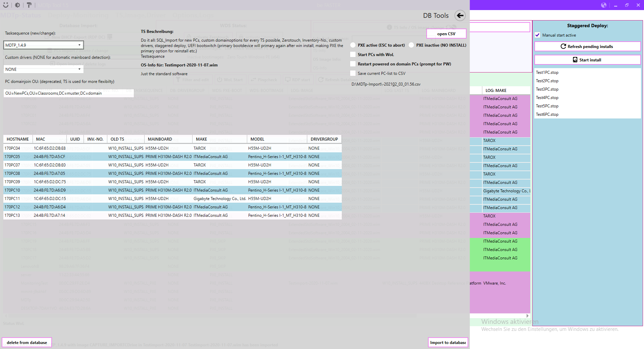The width and height of the screenshot is (644, 349).
Task: Click the disk icon on Start install
Action: [x=575, y=60]
